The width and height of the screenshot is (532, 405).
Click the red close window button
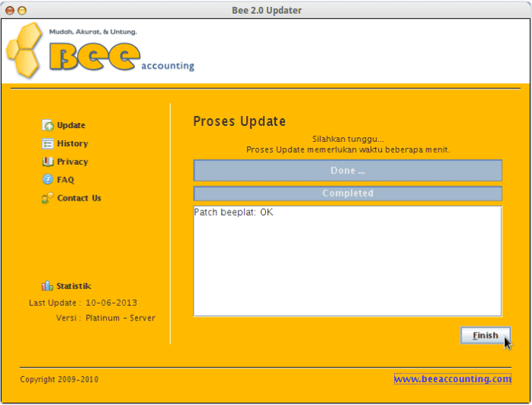tap(10, 11)
